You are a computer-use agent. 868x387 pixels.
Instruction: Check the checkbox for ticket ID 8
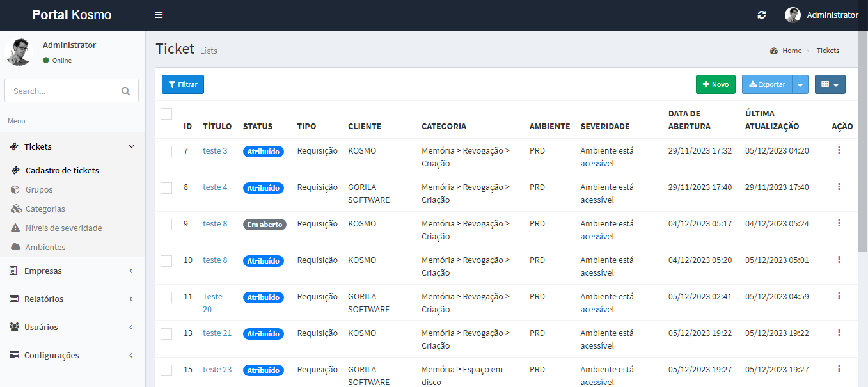166,188
